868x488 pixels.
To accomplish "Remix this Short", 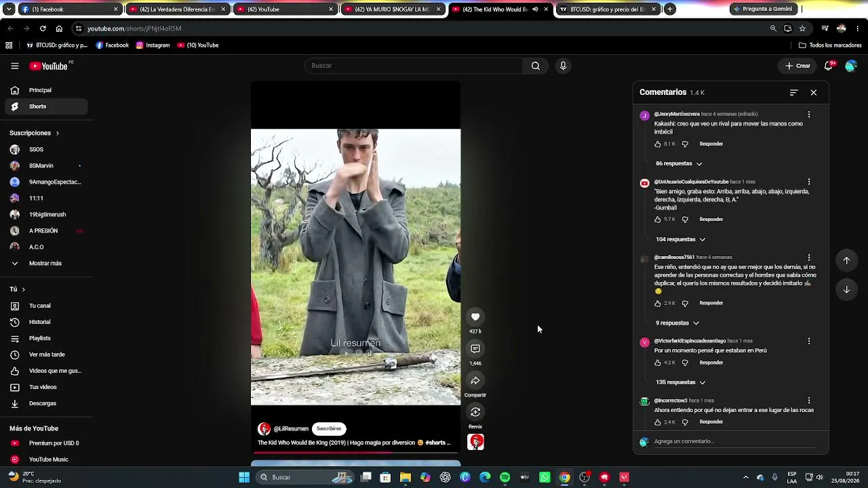I will (475, 412).
